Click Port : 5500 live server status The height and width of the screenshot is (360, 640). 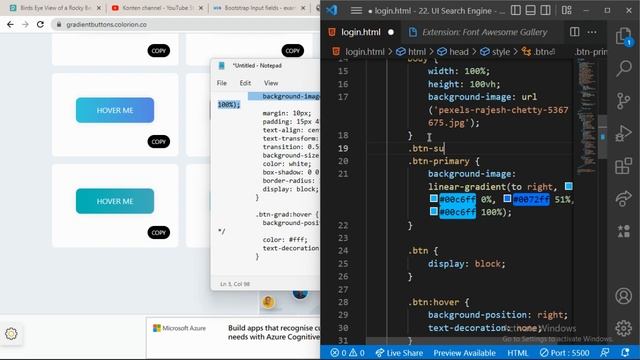pyautogui.click(x=564, y=353)
